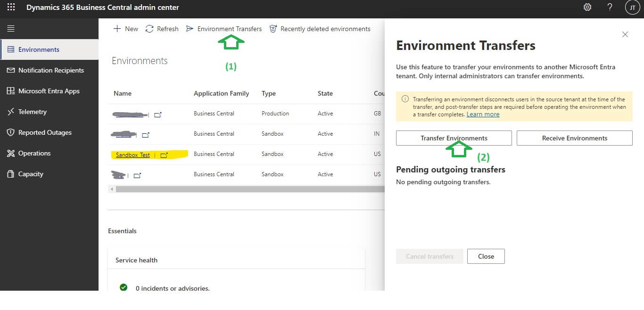Screen dimensions: 644x310
Task: Sort by Application Family column header
Action: pos(221,93)
